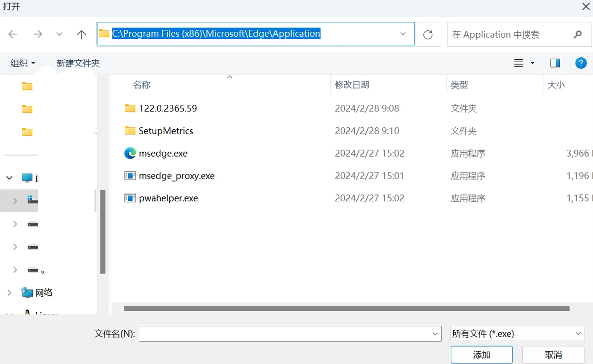Image resolution: width=593 pixels, height=364 pixels.
Task: Sort by 名称 column header
Action: (x=141, y=85)
